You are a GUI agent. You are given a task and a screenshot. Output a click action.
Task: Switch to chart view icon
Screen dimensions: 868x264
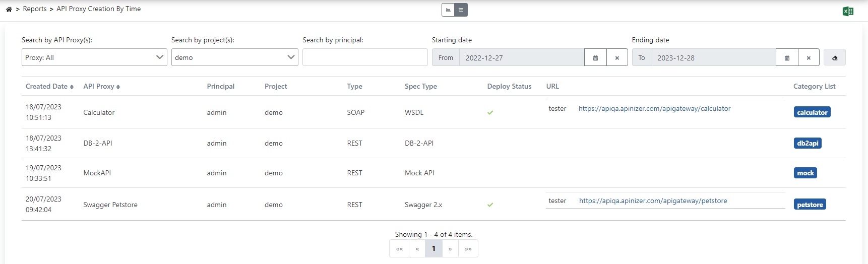click(448, 10)
